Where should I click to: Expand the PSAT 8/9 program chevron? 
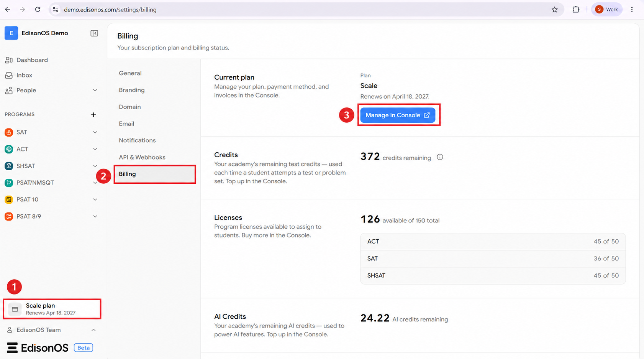pos(95,216)
